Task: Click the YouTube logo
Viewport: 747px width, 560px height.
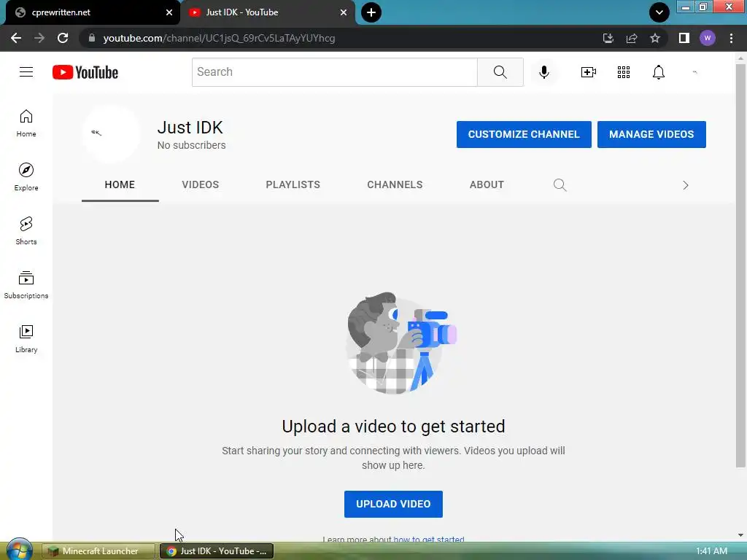Action: click(85, 72)
